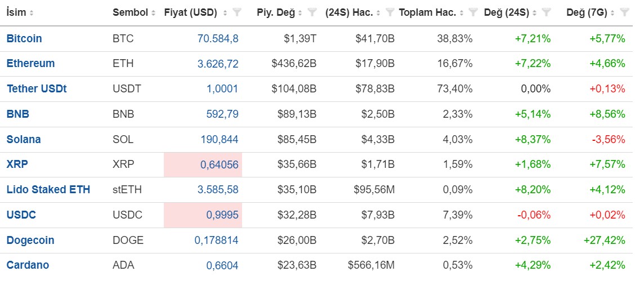Viewport: 644px width, 298px height.
Task: Open the Bitcoin link
Action: tap(24, 39)
